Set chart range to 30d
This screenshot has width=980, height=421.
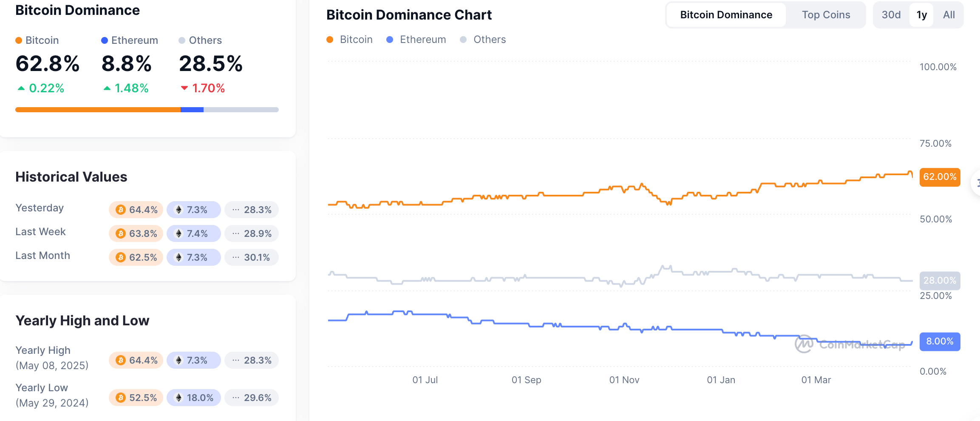click(x=891, y=15)
